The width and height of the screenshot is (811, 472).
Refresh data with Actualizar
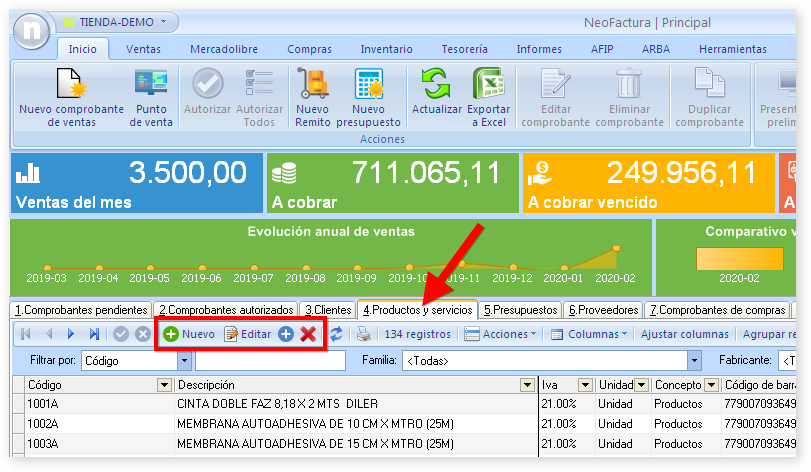tap(436, 84)
